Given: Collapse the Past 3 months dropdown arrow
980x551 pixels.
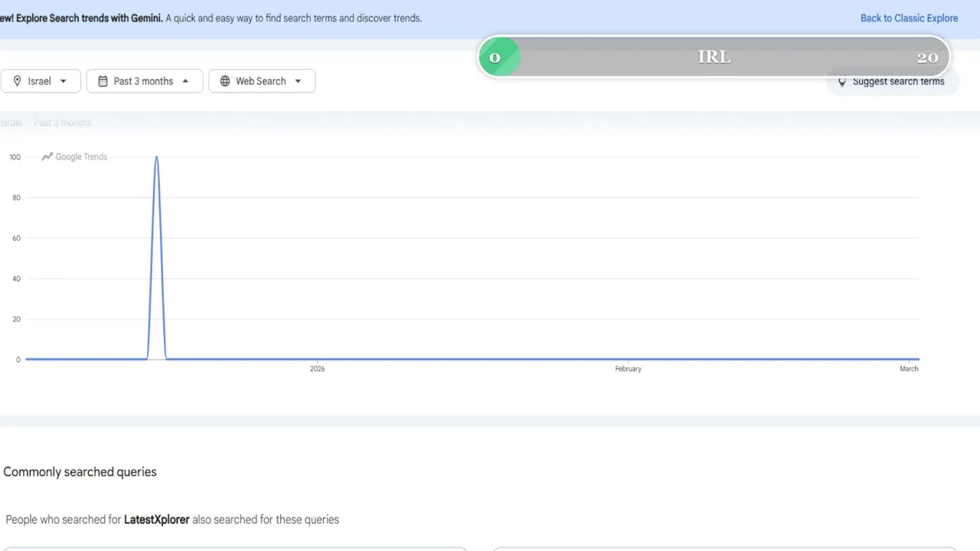Looking at the screenshot, I should (x=185, y=81).
